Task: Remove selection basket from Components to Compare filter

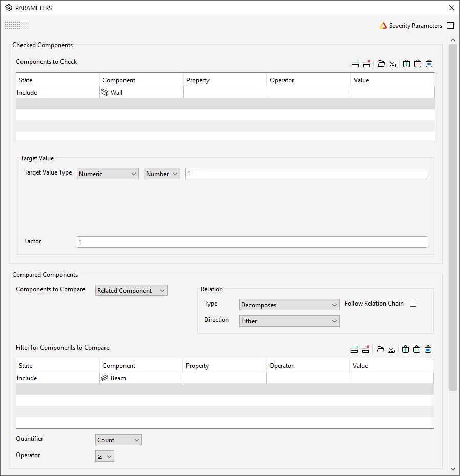Action: pos(417,350)
